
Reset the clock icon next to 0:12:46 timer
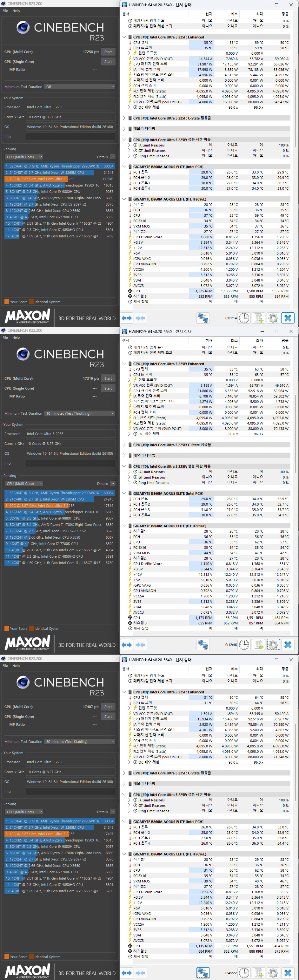point(244,645)
